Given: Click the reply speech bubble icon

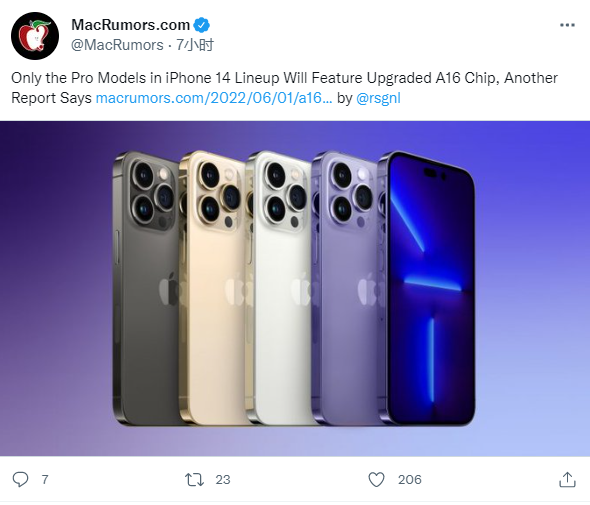Looking at the screenshot, I should click(20, 479).
